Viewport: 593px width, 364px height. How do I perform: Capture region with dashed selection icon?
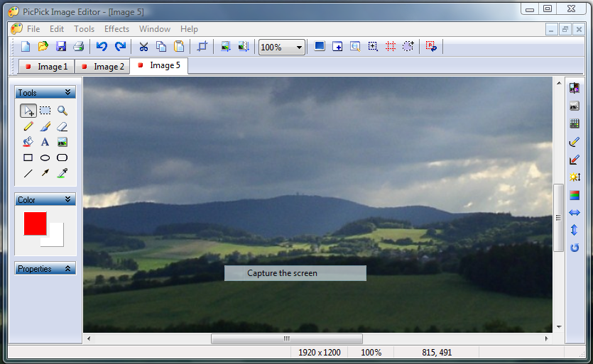(x=373, y=47)
